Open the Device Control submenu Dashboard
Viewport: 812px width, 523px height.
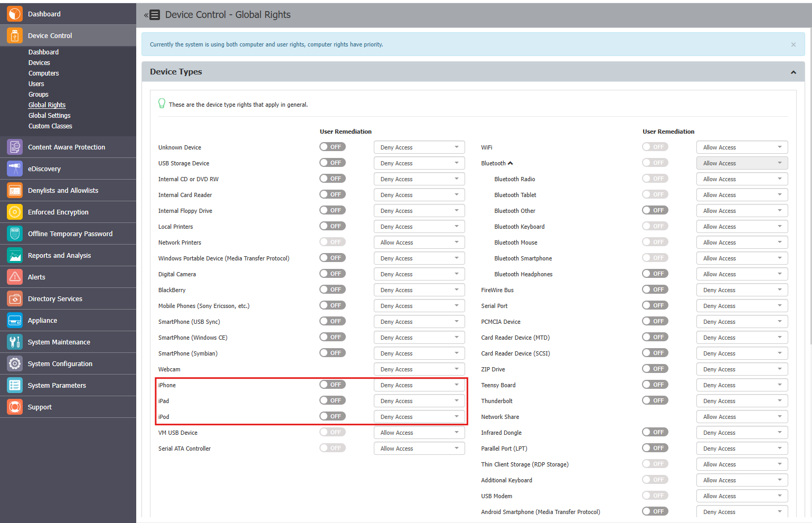pyautogui.click(x=43, y=52)
